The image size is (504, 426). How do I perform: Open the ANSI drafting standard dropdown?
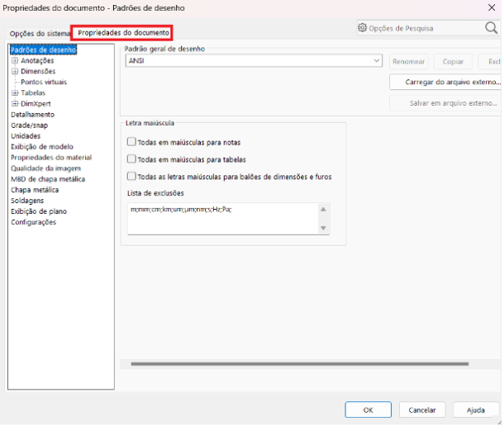tap(377, 61)
